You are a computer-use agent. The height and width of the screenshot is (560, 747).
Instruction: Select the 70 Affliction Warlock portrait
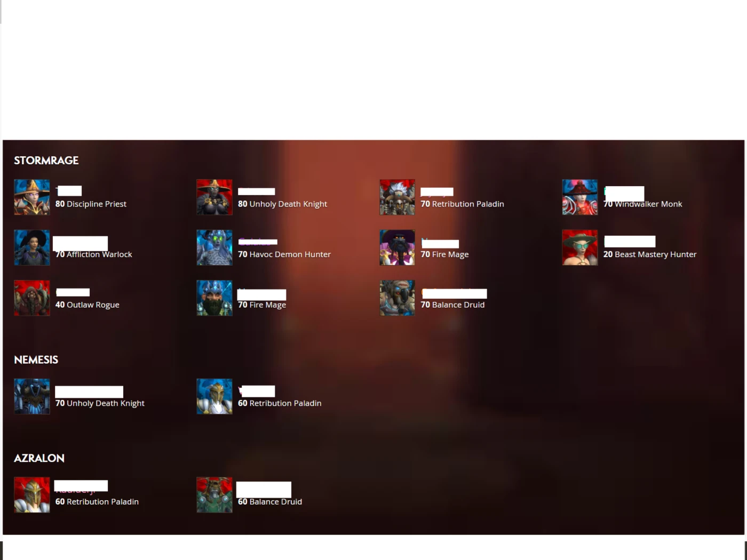[x=32, y=247]
